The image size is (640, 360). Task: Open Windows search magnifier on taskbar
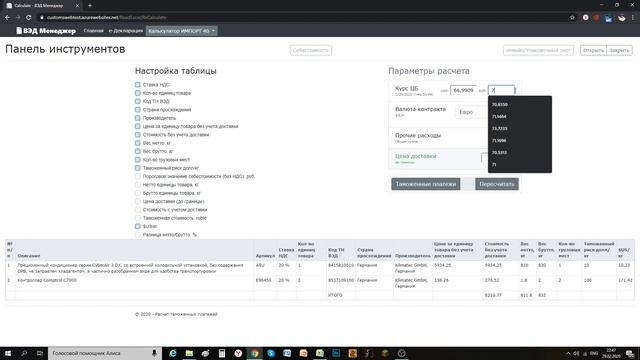(24, 353)
